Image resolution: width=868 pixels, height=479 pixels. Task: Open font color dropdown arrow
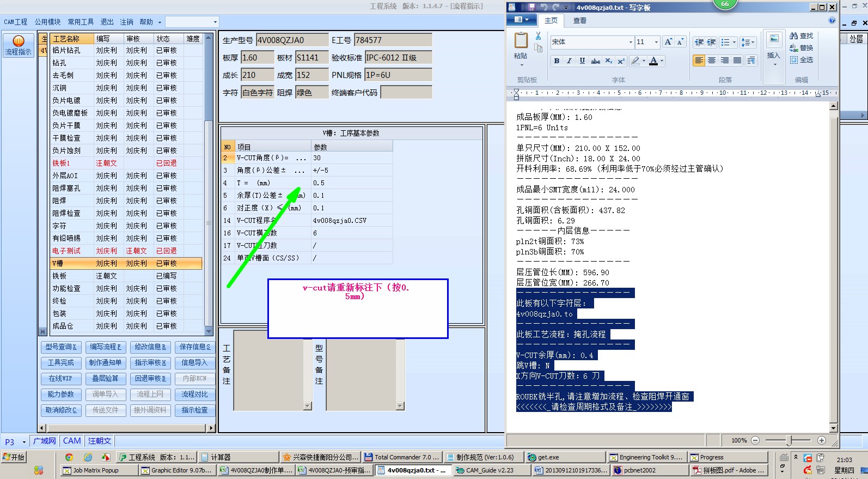[662, 61]
